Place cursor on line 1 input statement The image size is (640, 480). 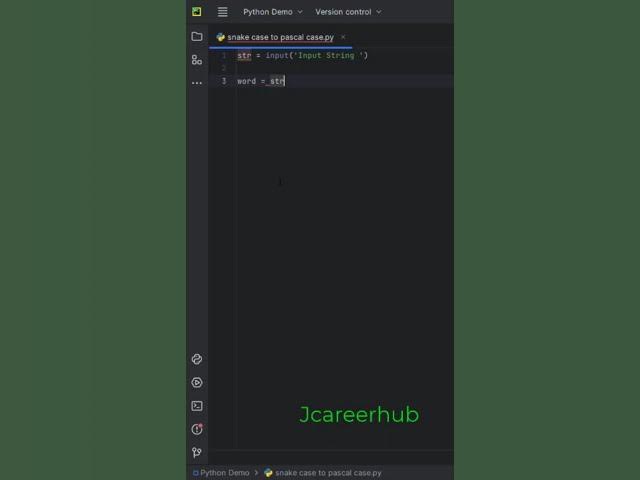click(302, 56)
